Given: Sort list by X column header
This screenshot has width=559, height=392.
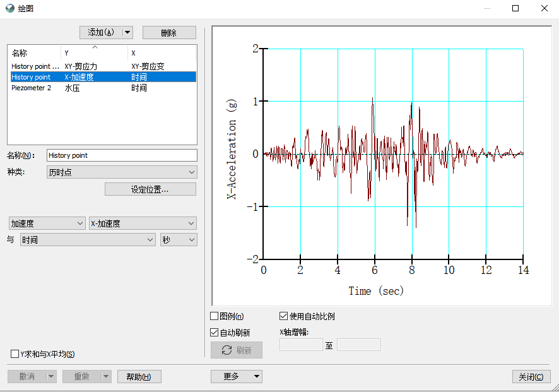Looking at the screenshot, I should pos(162,53).
